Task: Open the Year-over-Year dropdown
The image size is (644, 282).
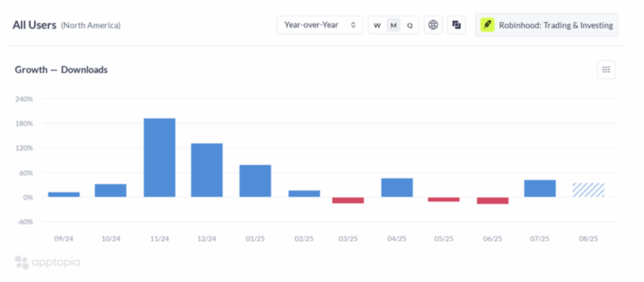Action: point(319,25)
